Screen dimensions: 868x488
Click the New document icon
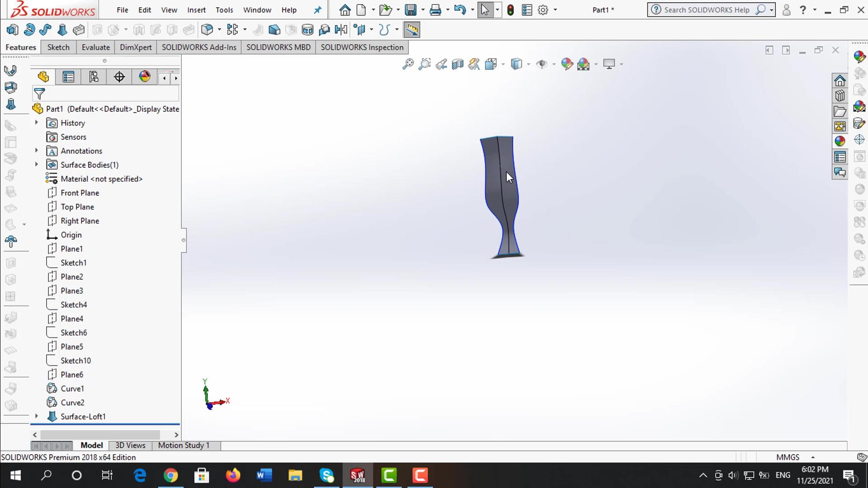click(361, 10)
